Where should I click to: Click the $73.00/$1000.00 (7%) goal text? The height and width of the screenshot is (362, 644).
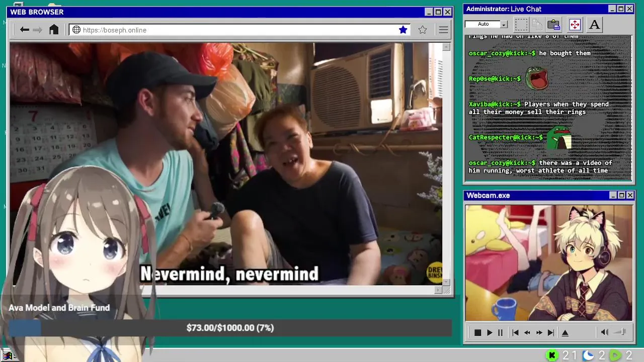pyautogui.click(x=230, y=328)
